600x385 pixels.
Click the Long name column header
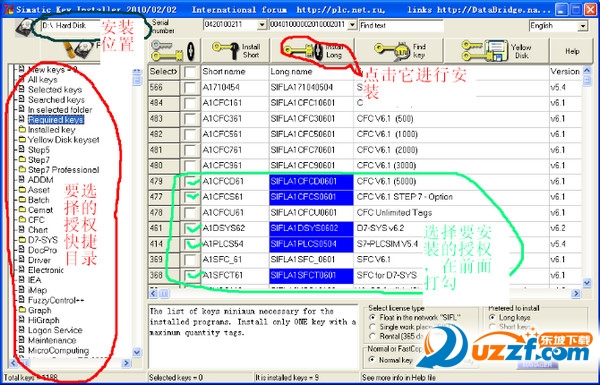click(311, 72)
